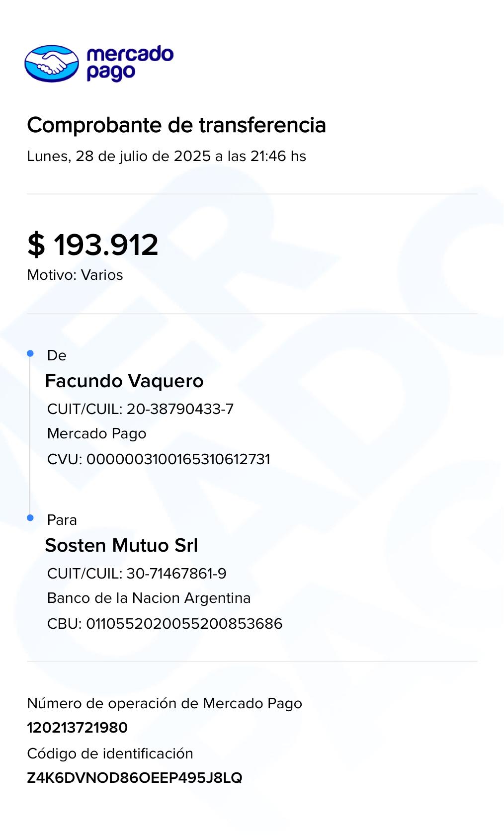Image resolution: width=504 pixels, height=835 pixels.
Task: Select the sender name Facundo Vaquero
Action: 124,381
